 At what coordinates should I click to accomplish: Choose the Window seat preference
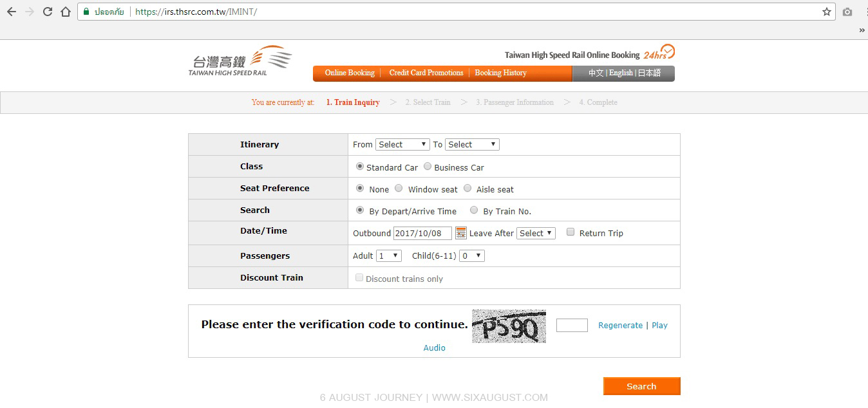pos(399,189)
